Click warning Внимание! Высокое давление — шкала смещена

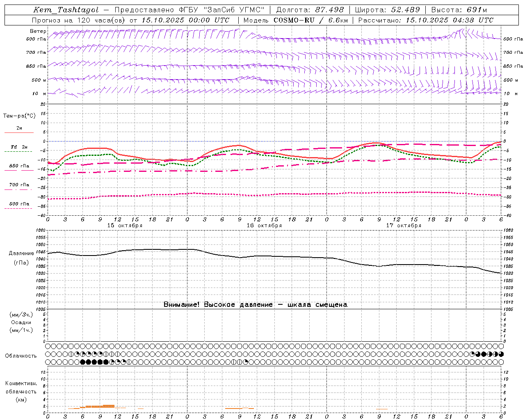point(256,304)
